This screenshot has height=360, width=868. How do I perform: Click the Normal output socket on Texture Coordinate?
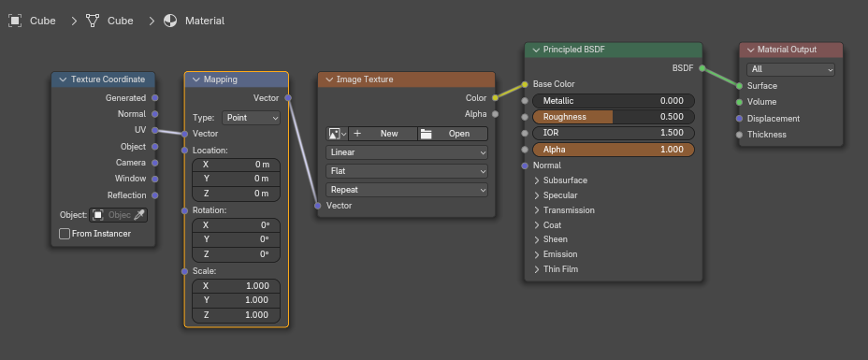[155, 114]
